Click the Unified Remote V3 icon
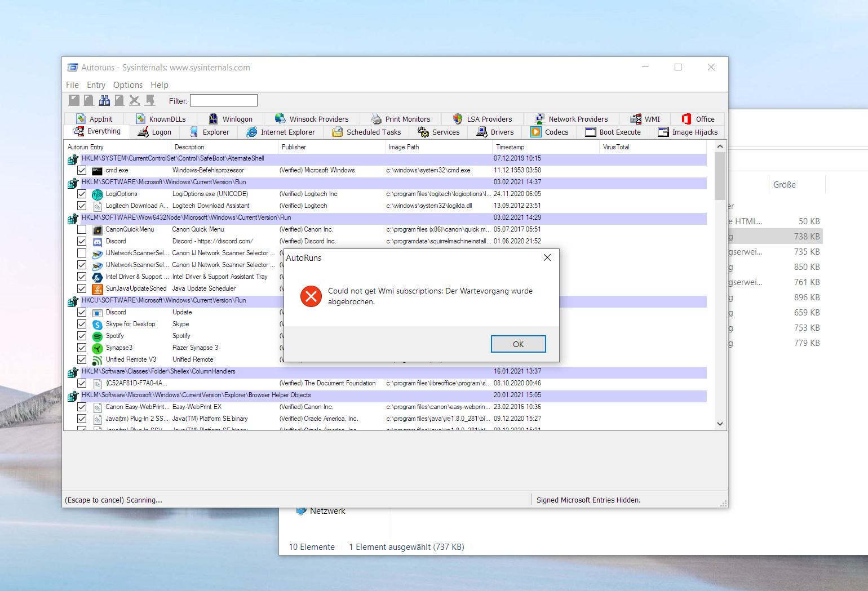Image resolution: width=868 pixels, height=591 pixels. pyautogui.click(x=98, y=360)
